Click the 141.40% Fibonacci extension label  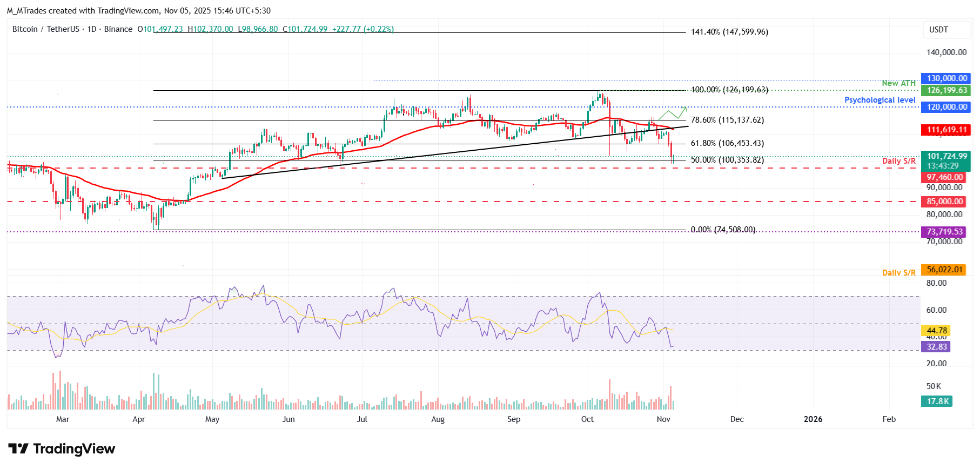pos(729,32)
